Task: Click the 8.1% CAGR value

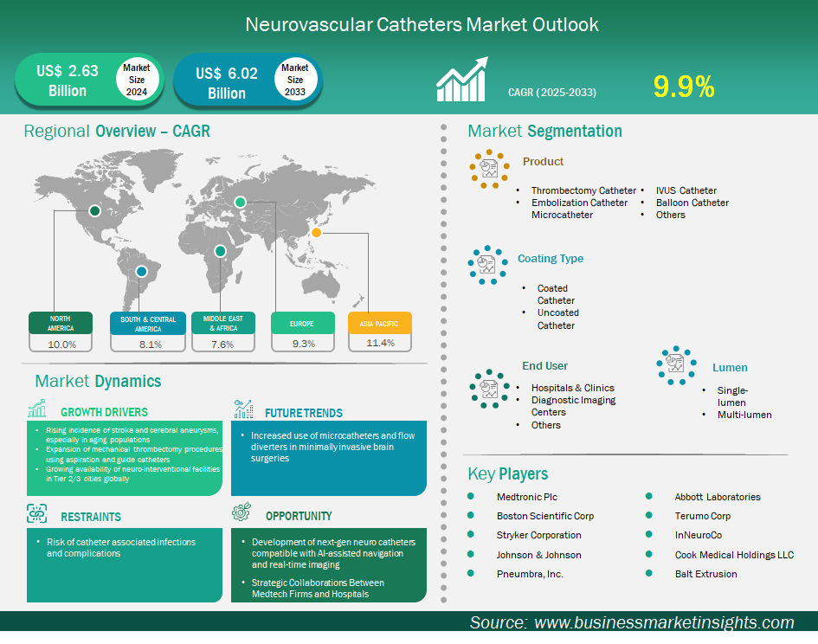Action: [x=151, y=345]
